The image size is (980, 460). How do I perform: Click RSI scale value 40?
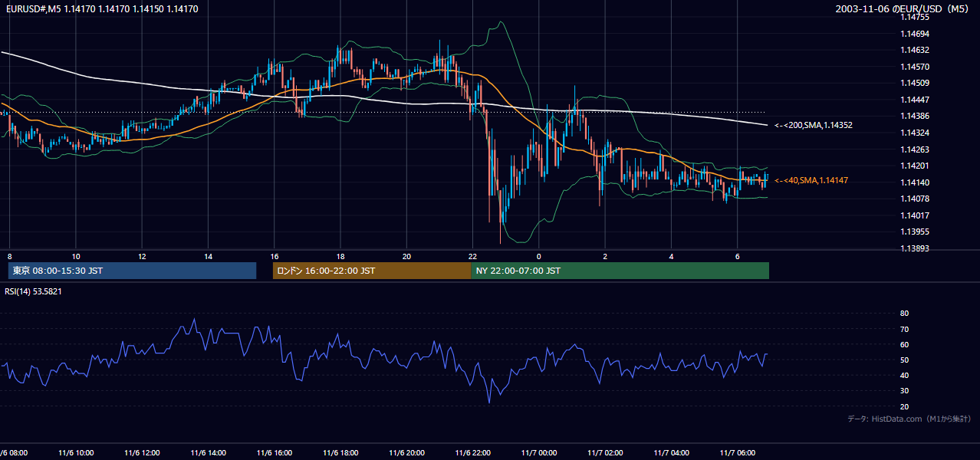pyautogui.click(x=904, y=375)
